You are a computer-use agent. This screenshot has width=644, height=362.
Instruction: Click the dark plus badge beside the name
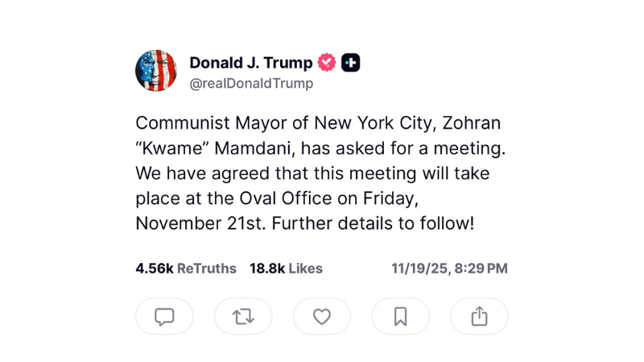(x=350, y=63)
